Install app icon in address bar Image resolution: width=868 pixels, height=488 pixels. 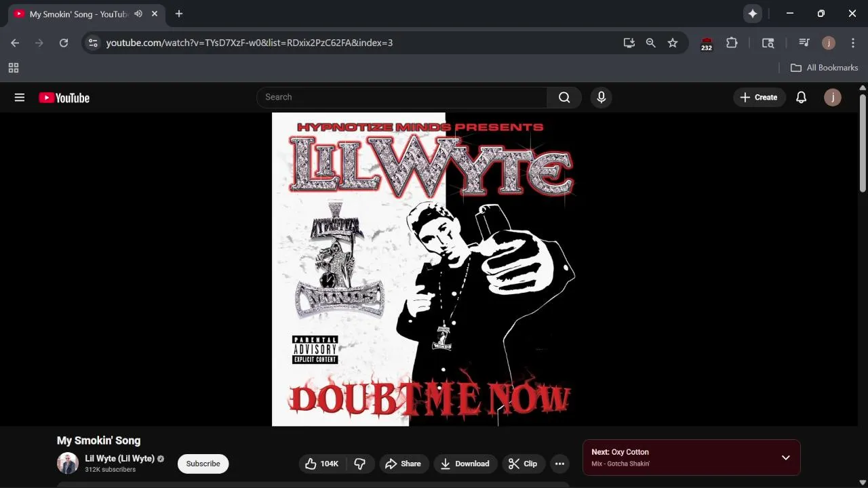pyautogui.click(x=629, y=43)
